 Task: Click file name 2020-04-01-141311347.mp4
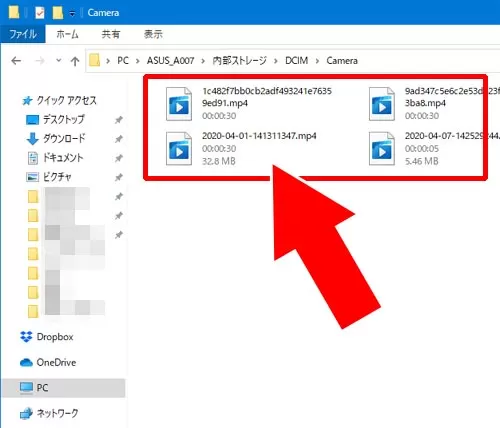click(x=259, y=136)
